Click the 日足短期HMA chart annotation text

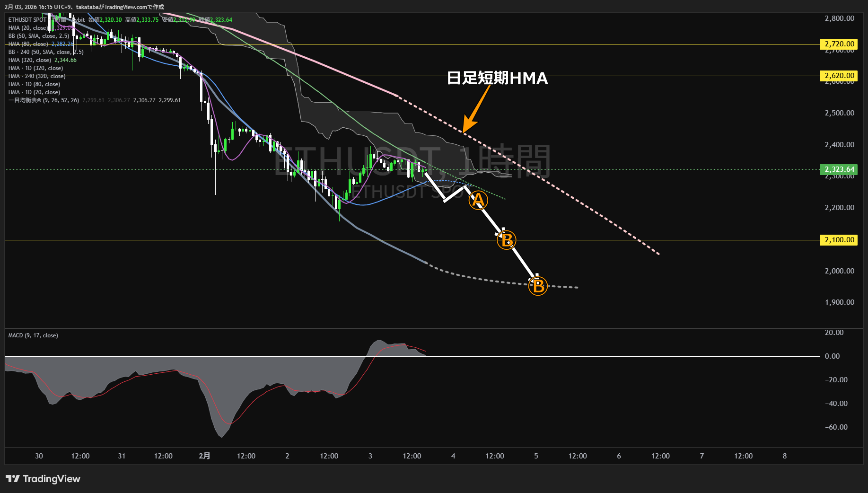click(x=498, y=78)
